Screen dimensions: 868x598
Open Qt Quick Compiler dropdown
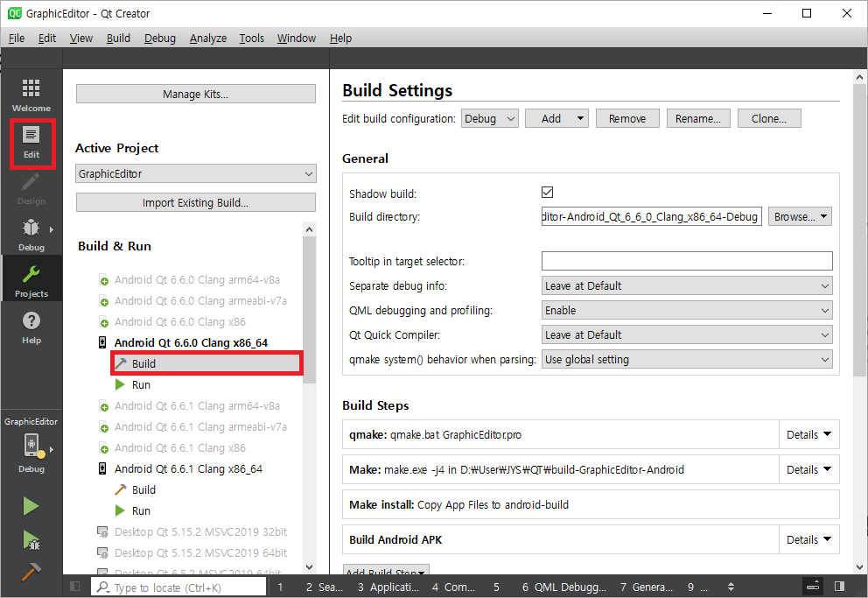pos(686,335)
